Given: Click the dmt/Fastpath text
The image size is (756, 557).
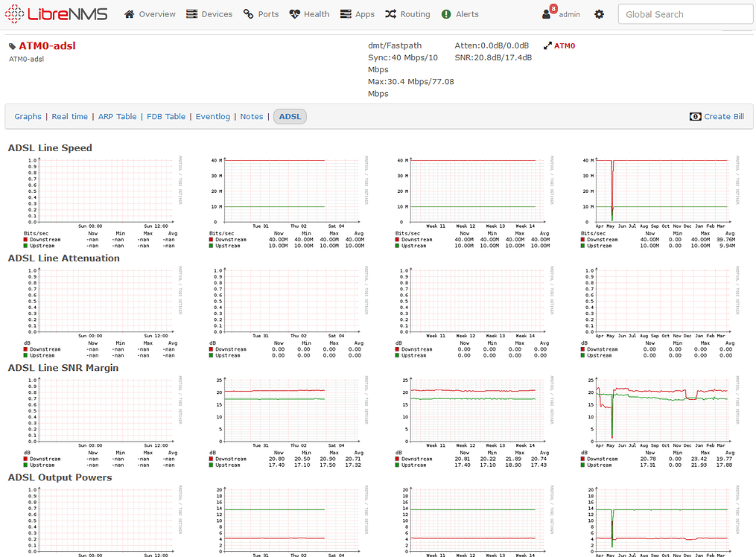Looking at the screenshot, I should pos(395,45).
